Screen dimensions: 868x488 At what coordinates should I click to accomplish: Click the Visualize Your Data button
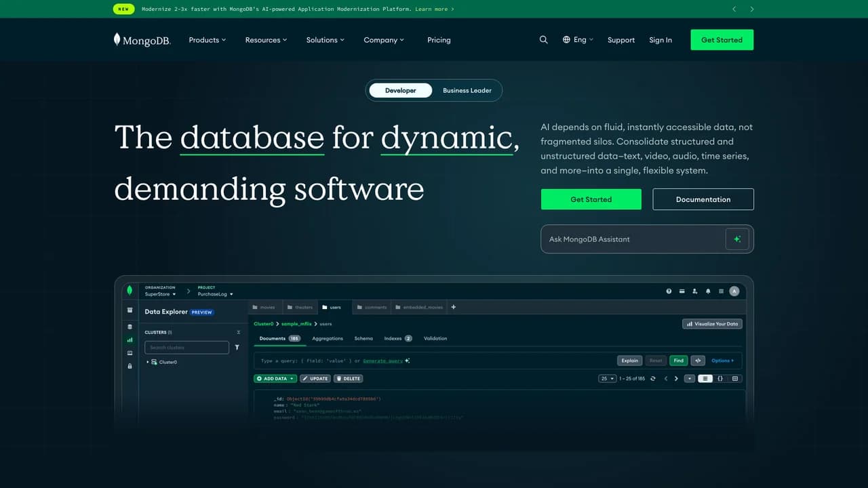[x=712, y=324]
